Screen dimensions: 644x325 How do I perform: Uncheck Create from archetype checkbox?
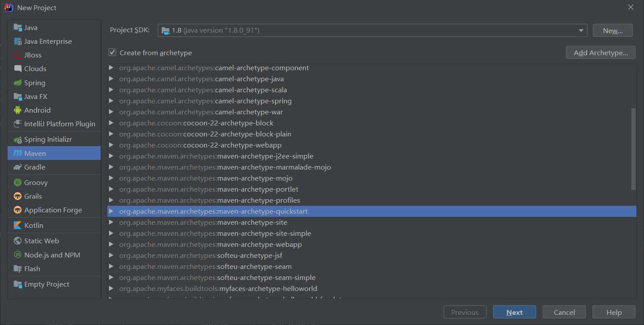[x=113, y=53]
